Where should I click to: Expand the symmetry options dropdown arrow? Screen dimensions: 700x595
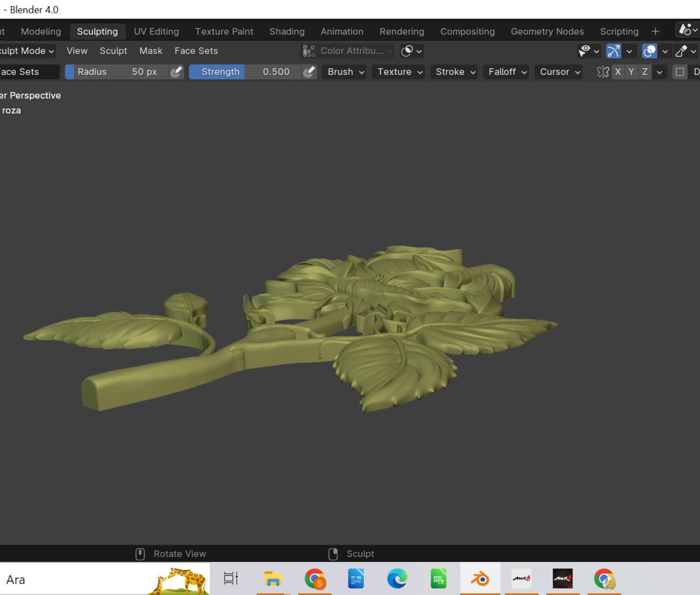coord(659,72)
